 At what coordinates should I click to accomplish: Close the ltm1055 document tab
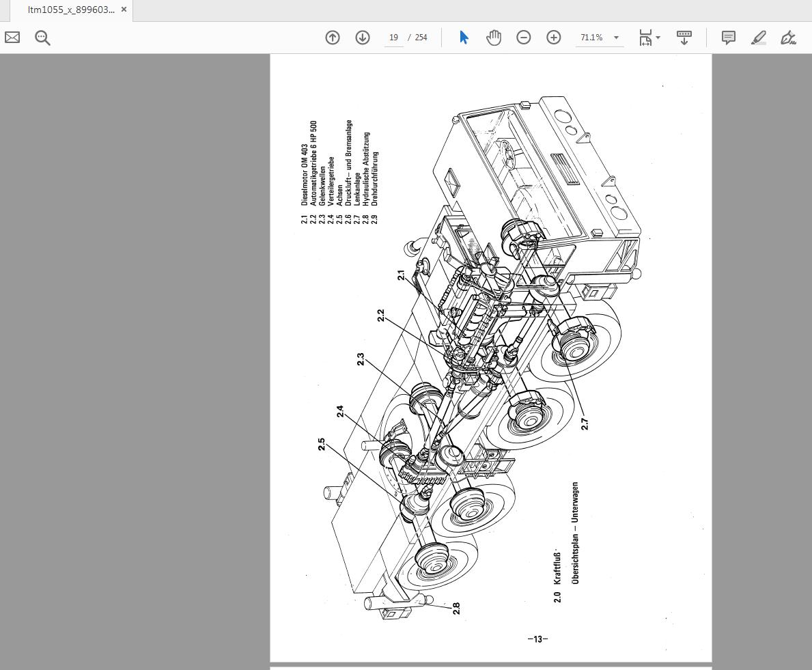(x=124, y=10)
